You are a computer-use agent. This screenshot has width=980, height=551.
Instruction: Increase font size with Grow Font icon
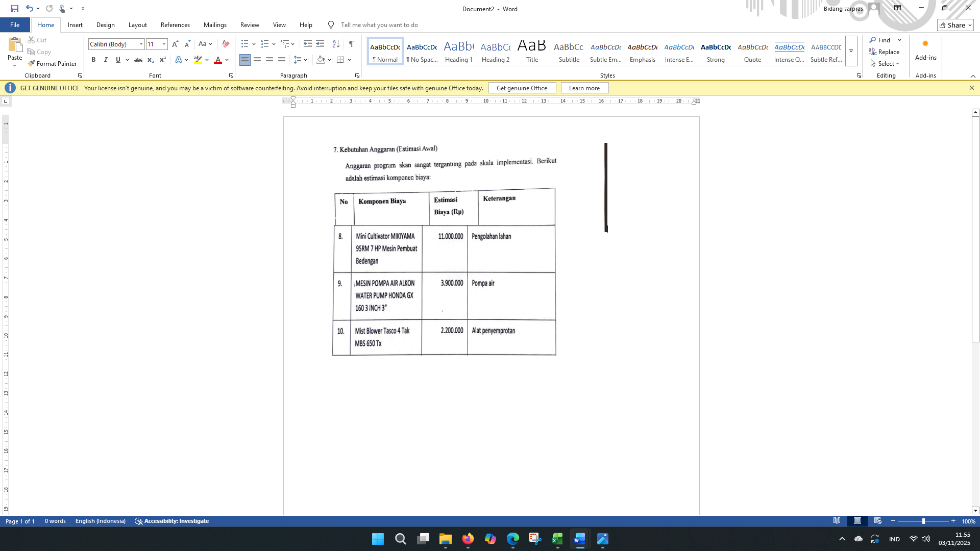(175, 44)
